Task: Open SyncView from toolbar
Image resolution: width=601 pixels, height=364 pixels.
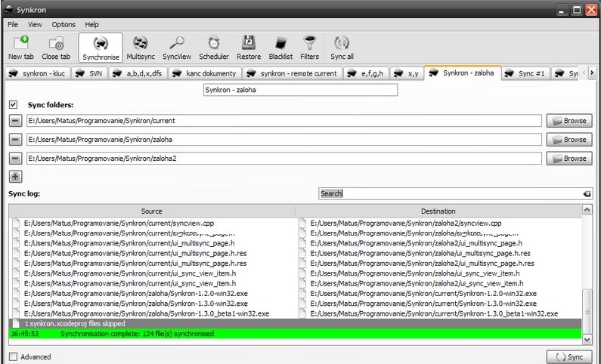Action: click(177, 48)
